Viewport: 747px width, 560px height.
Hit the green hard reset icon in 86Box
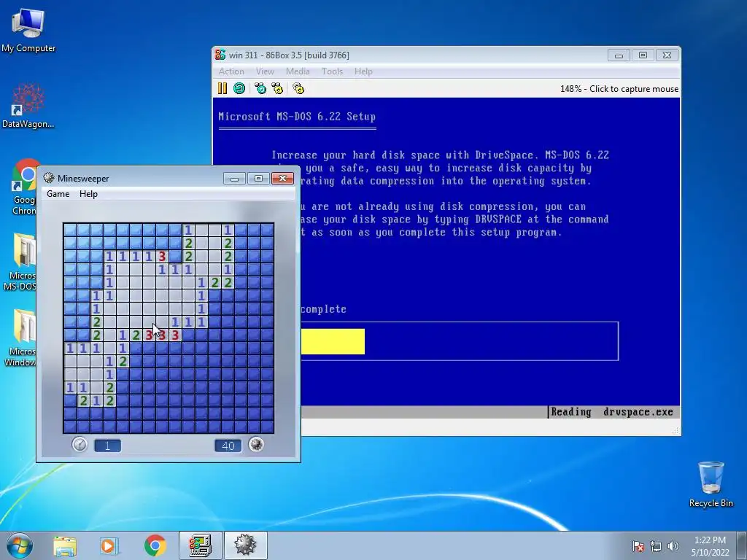[x=239, y=88]
